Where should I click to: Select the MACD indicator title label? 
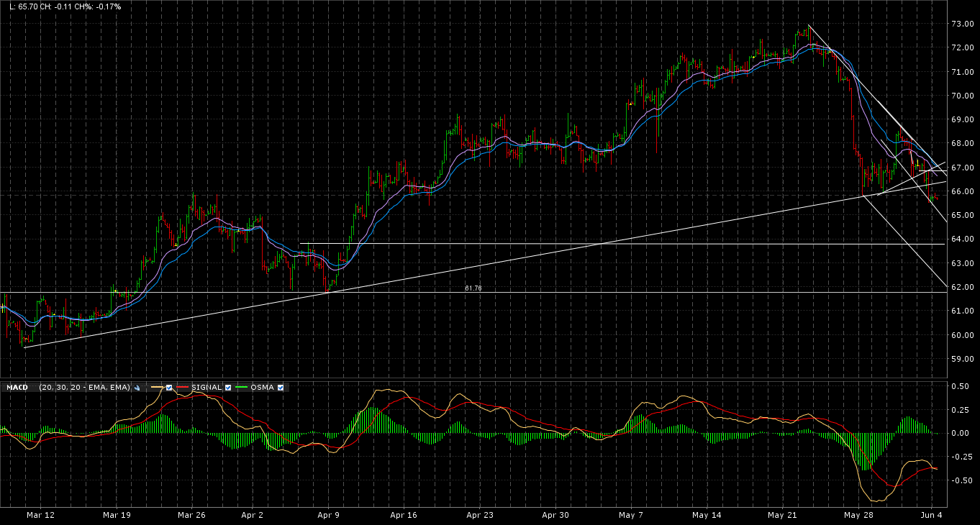(17, 388)
